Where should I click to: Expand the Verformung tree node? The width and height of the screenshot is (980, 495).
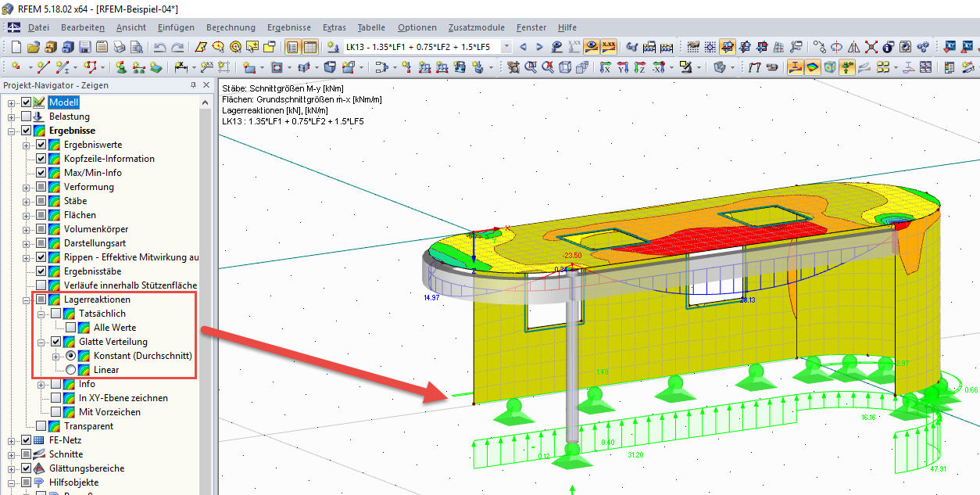pos(27,187)
